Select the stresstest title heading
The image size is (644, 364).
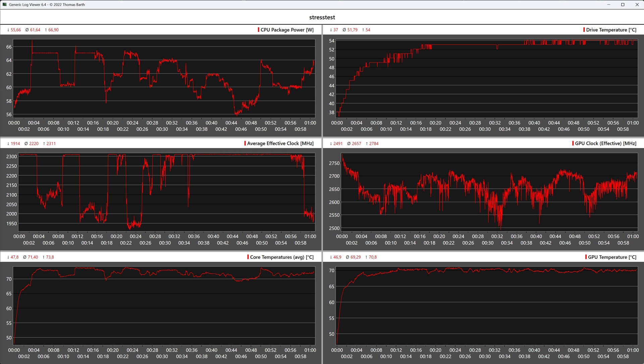coord(322,17)
